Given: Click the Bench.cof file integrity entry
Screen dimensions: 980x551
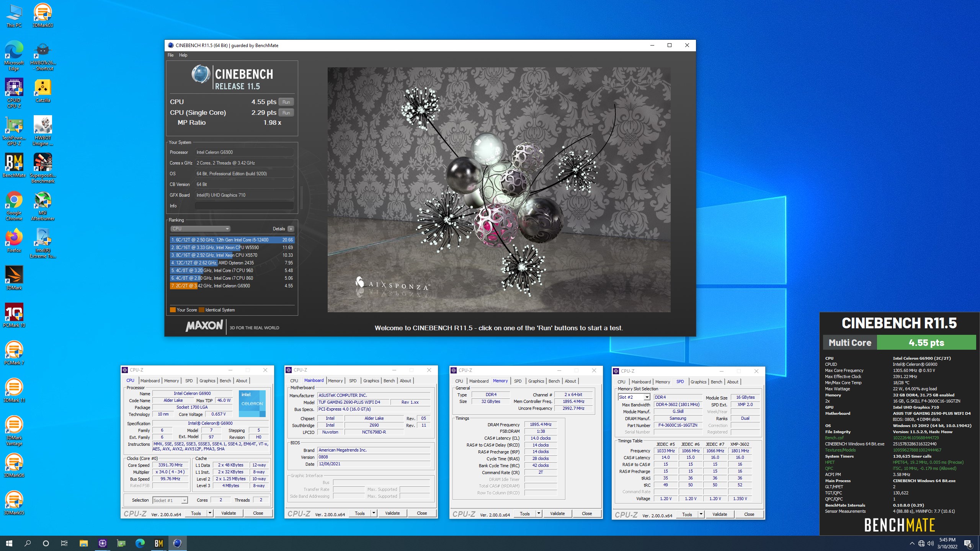Looking at the screenshot, I should coord(834,438).
